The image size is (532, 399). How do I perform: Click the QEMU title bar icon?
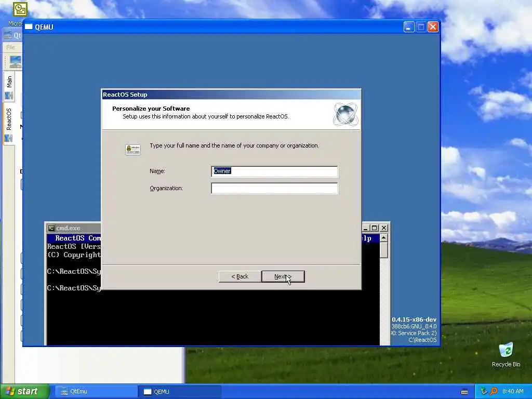coord(29,27)
